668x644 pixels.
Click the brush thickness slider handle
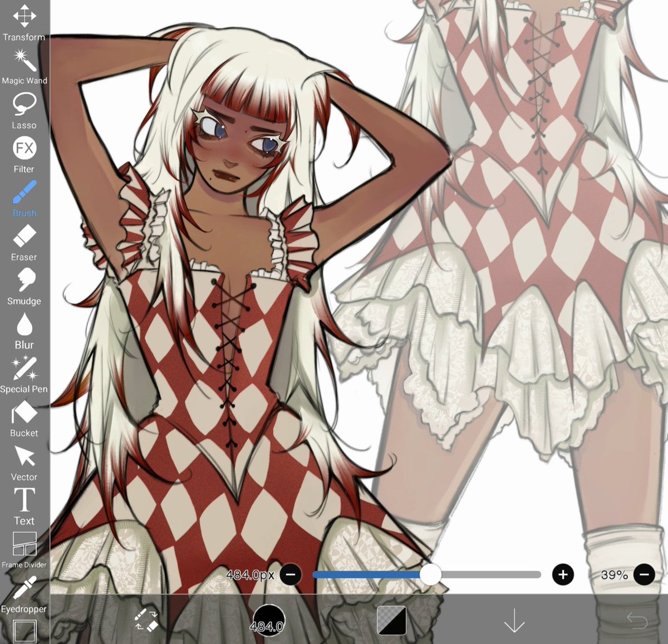(x=430, y=574)
